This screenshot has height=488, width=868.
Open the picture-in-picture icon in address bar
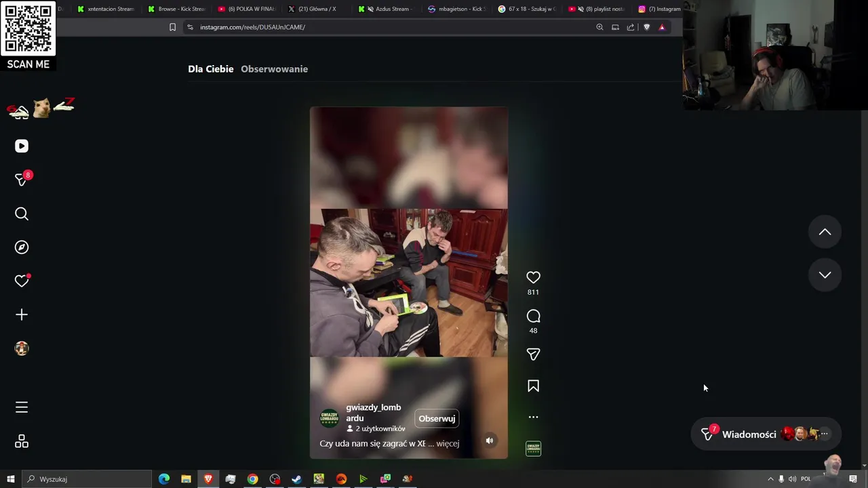(x=615, y=27)
